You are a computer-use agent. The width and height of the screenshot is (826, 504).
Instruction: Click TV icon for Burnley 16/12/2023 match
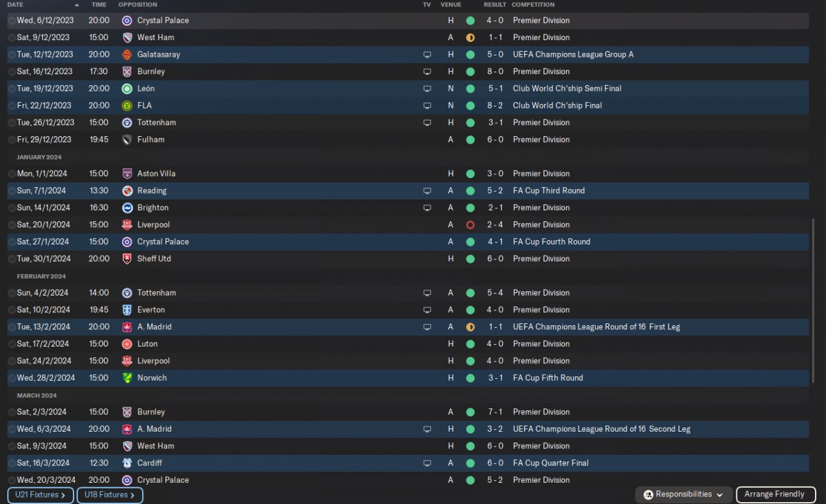click(x=427, y=72)
